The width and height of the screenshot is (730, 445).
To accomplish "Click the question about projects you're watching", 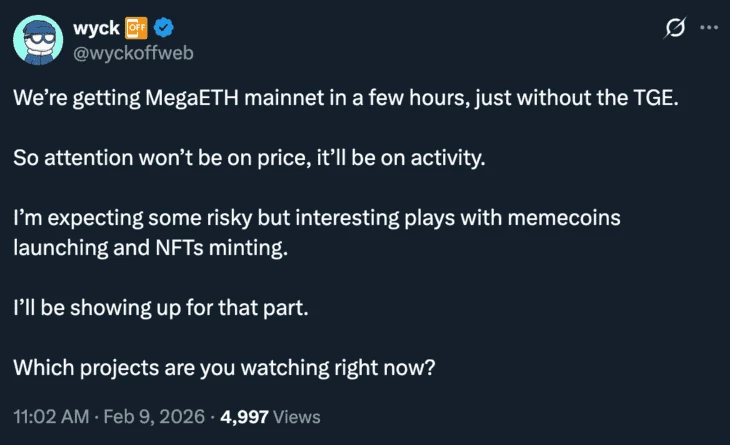I will pyautogui.click(x=224, y=366).
